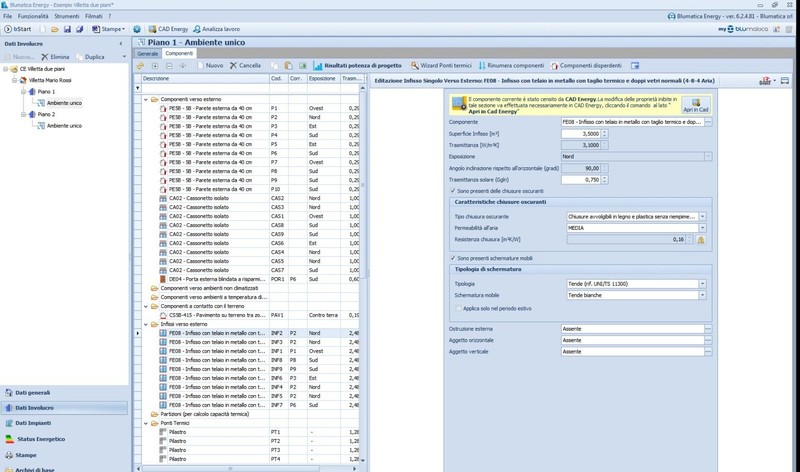Toggle Sono presenti schermature mobili checkbox
This screenshot has width=800, height=472.
pos(453,258)
